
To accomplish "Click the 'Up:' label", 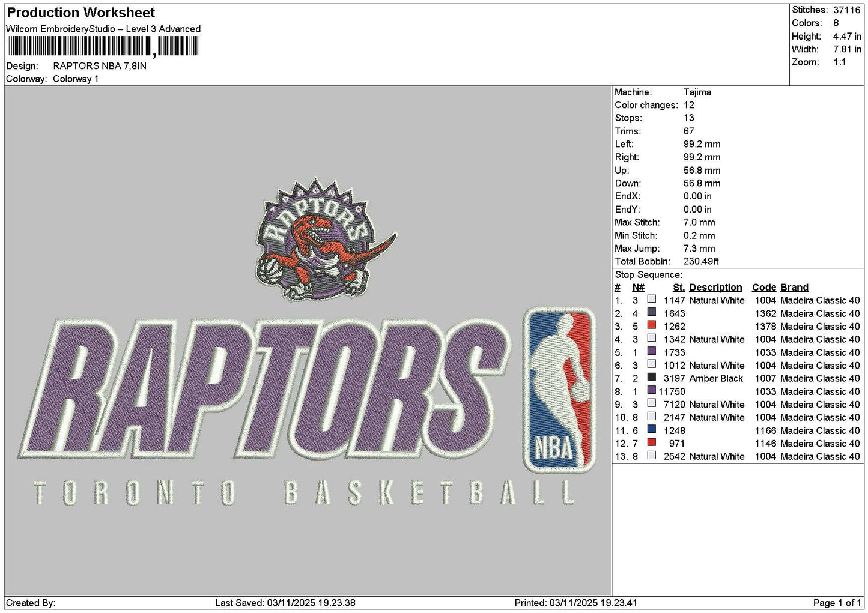I will 622,171.
